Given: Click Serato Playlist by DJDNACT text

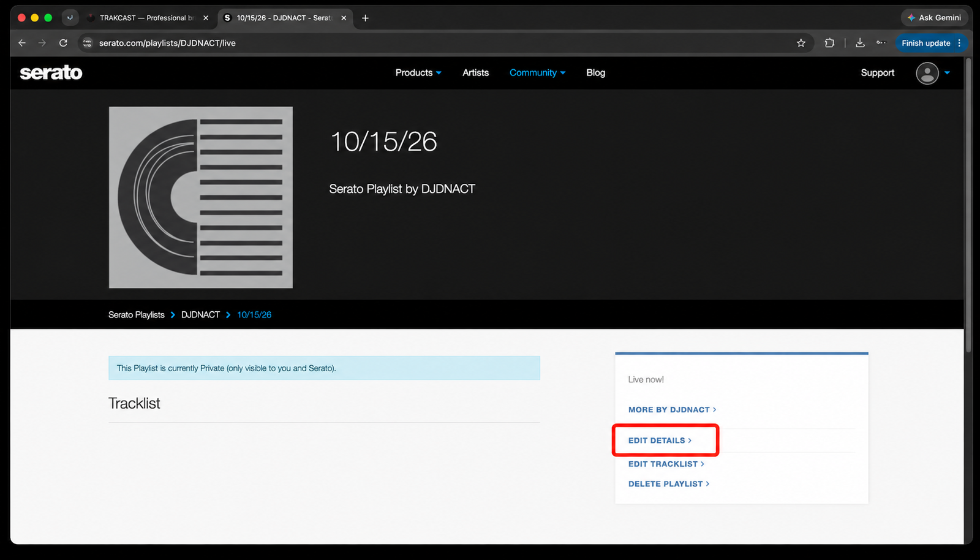Looking at the screenshot, I should click(x=402, y=189).
